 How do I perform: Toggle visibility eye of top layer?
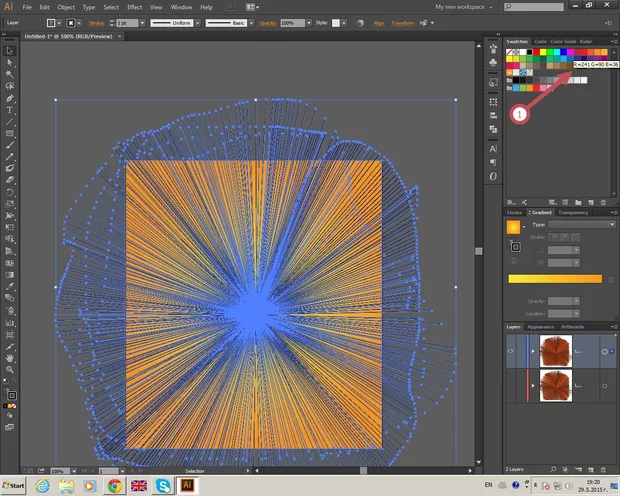[510, 351]
